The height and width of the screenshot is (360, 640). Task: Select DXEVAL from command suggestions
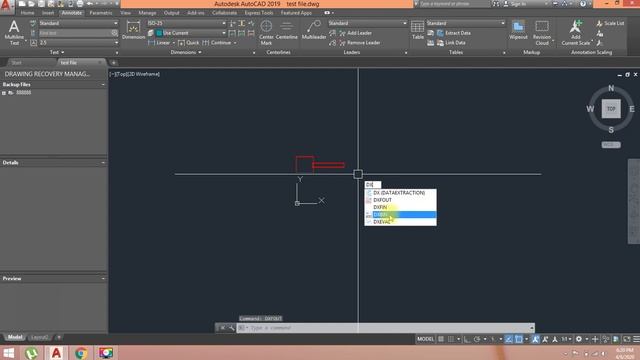tap(400, 222)
